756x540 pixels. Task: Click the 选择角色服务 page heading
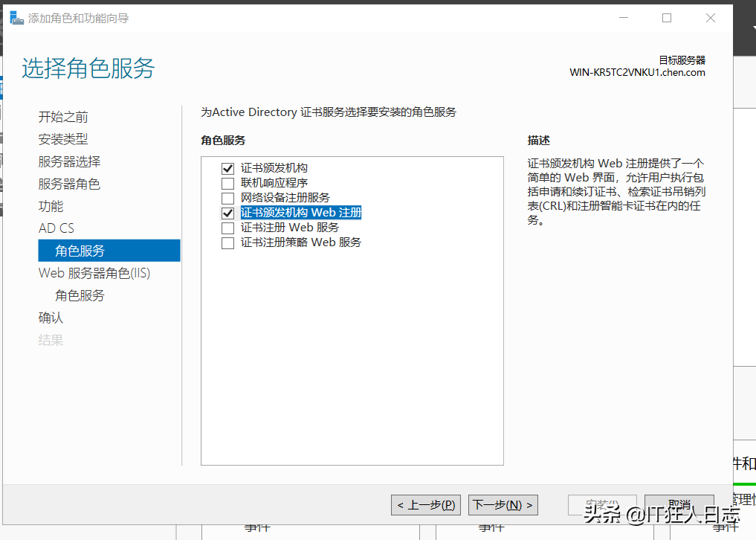(88, 68)
